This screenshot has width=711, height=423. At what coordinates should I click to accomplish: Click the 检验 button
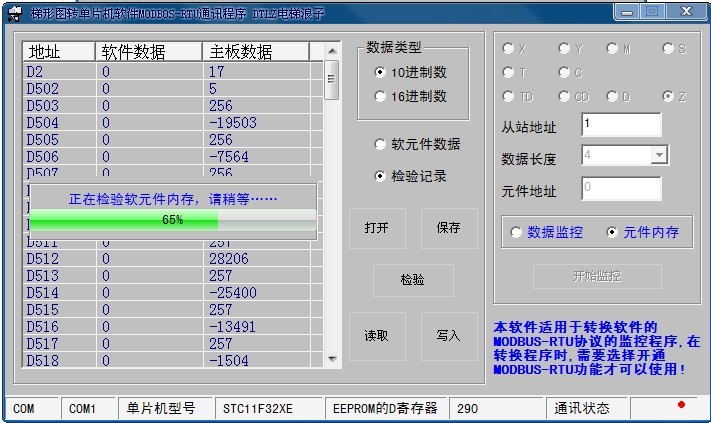(412, 280)
